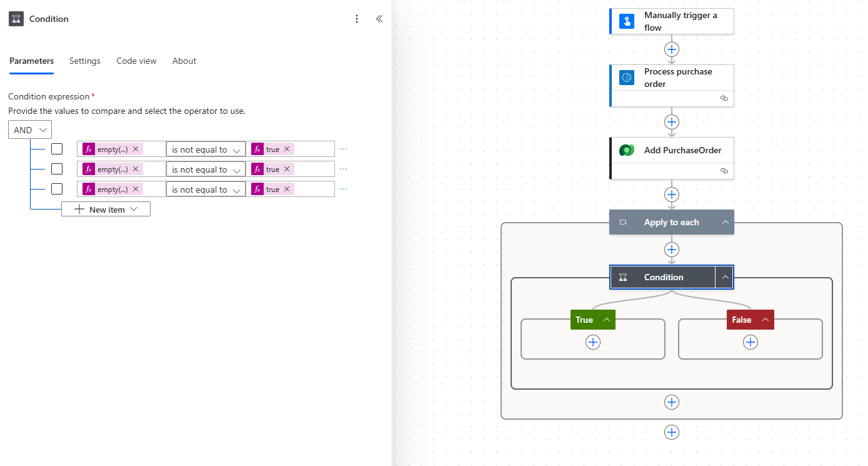Open the Code view tab

[136, 61]
